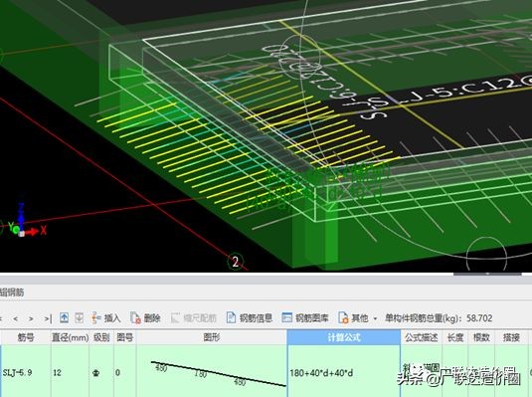Click the rebar shape diagram cell
The height and width of the screenshot is (397, 532).
[x=212, y=372]
